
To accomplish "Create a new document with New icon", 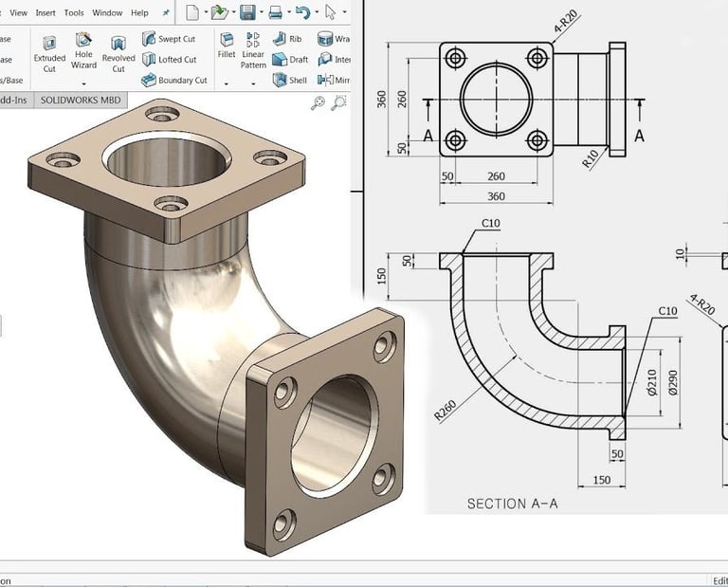I will (x=192, y=12).
